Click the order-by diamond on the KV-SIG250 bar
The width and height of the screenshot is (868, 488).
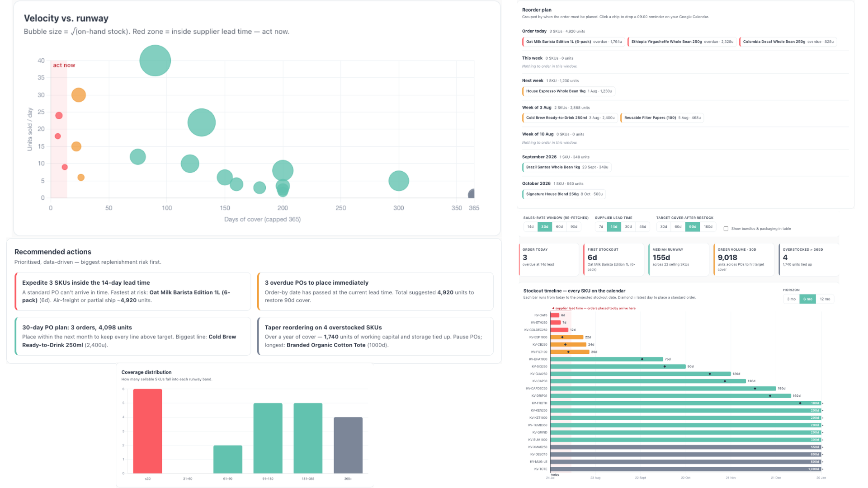coord(665,366)
